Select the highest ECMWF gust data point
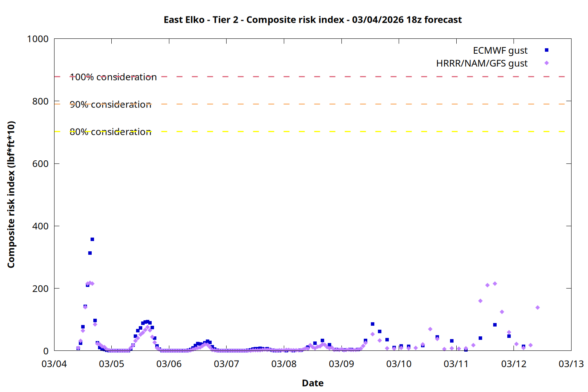The height and width of the screenshot is (392, 588). [x=93, y=239]
